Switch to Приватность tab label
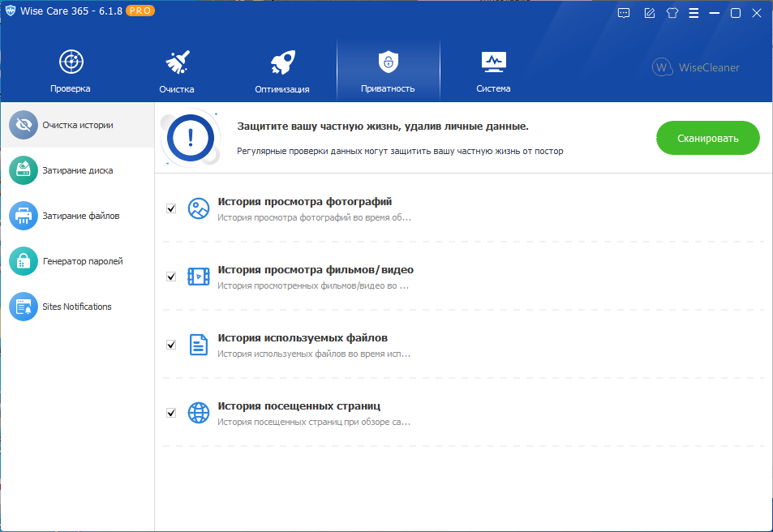The height and width of the screenshot is (532, 773). coord(388,88)
